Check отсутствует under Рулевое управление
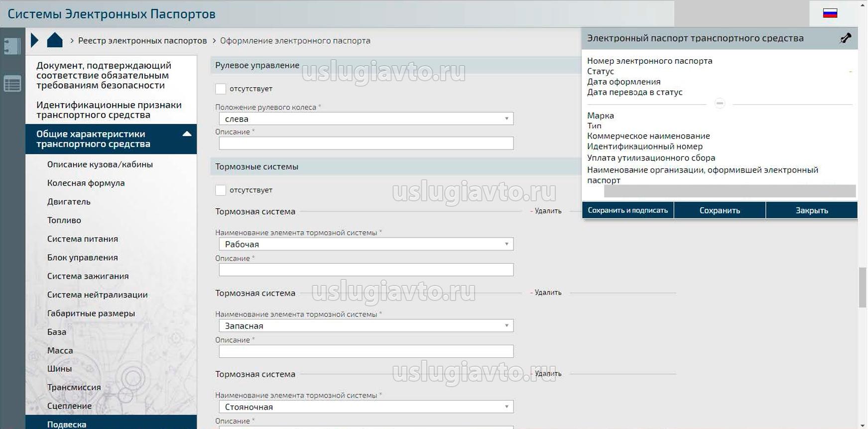This screenshot has height=429, width=868. point(221,89)
